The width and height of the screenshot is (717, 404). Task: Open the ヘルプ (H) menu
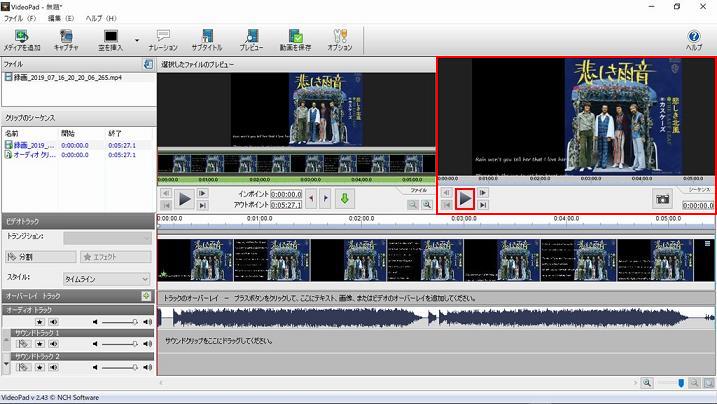[101, 18]
